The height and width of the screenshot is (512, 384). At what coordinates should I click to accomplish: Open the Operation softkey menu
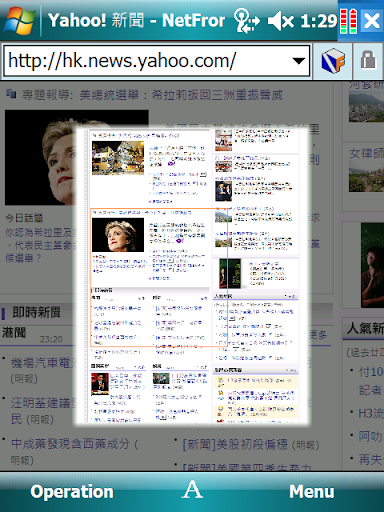coord(72,492)
